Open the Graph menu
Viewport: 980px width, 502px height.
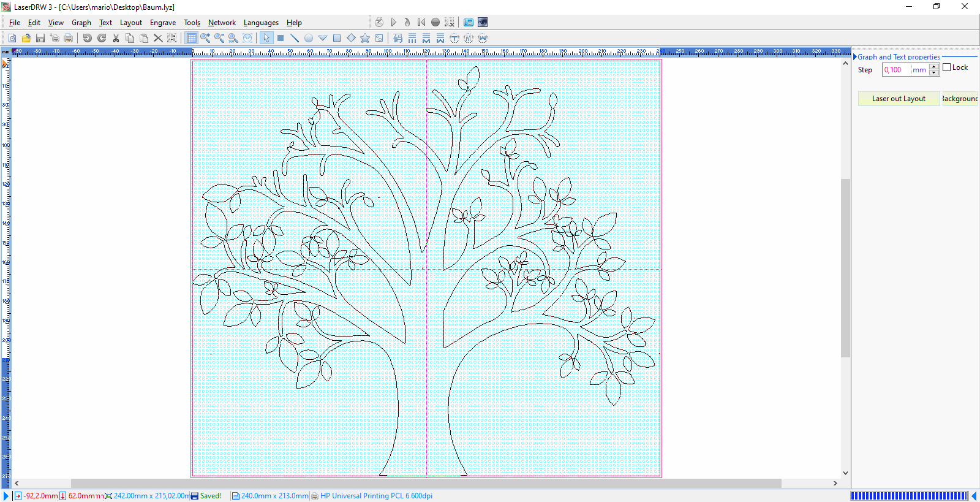[x=81, y=23]
